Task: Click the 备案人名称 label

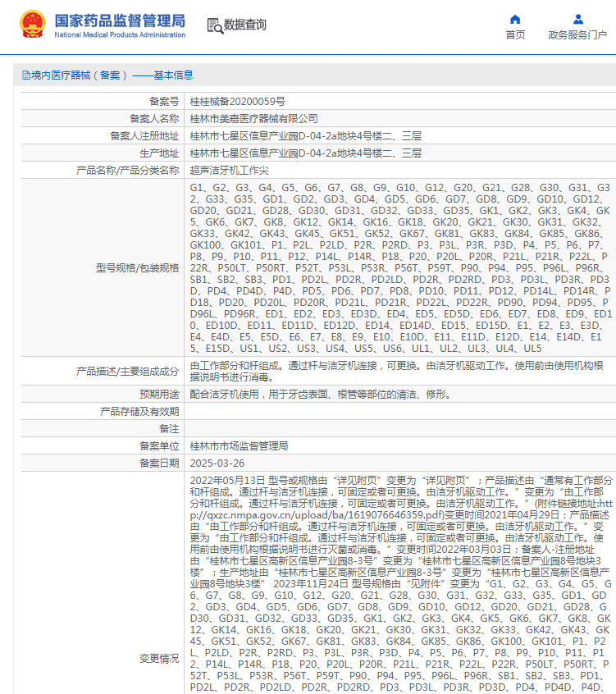Action: pyautogui.click(x=154, y=119)
